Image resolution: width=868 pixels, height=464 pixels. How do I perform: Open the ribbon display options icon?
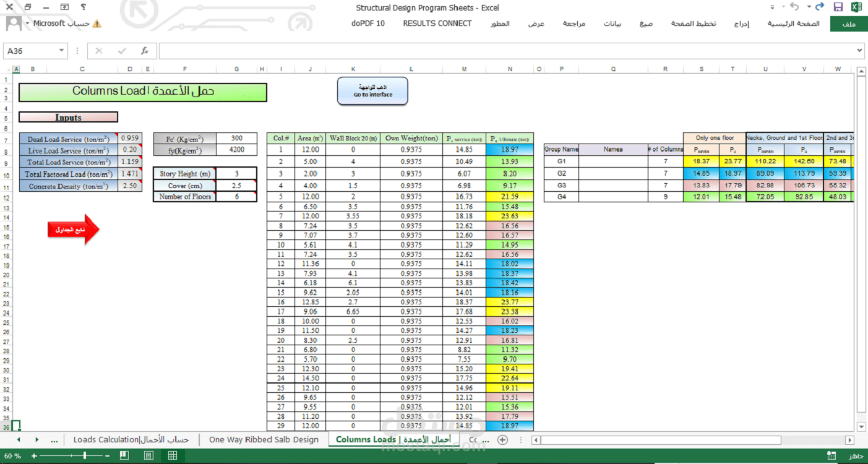pyautogui.click(x=66, y=7)
